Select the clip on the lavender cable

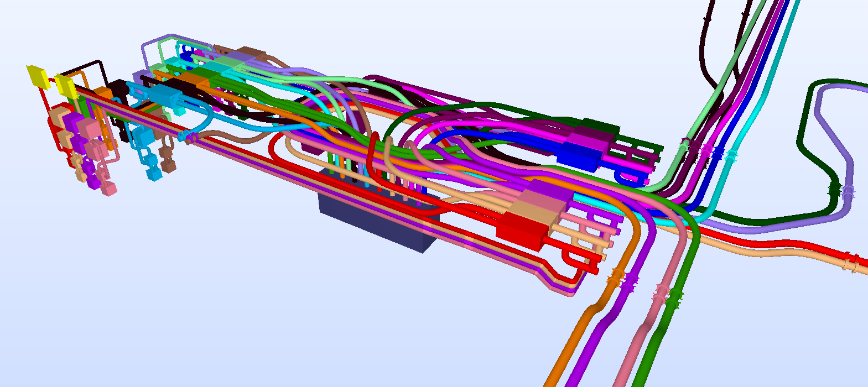pos(848,192)
